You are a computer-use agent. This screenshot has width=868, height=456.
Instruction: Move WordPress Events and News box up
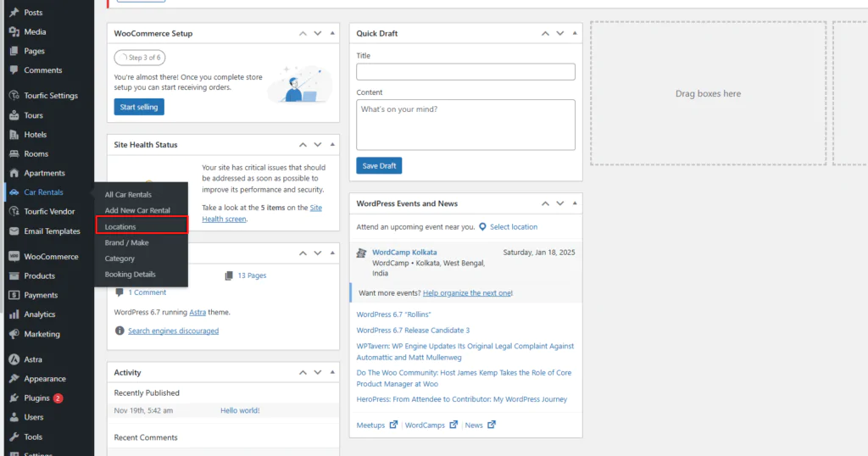pos(545,203)
